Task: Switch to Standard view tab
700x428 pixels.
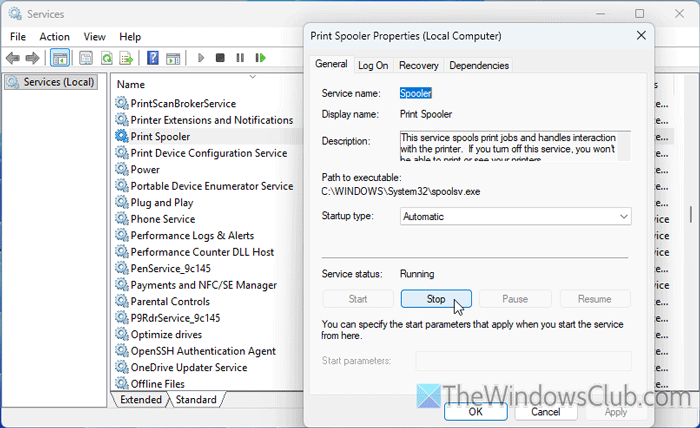Action: (196, 399)
